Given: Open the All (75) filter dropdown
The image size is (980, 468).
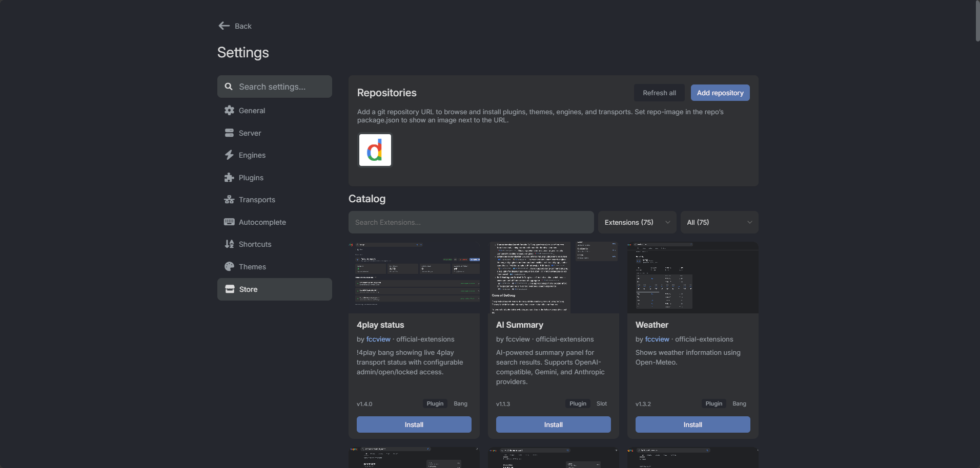Looking at the screenshot, I should coord(719,222).
